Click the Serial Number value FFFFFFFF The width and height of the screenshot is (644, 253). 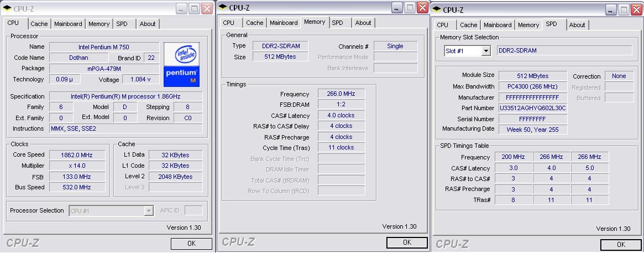(x=533, y=118)
